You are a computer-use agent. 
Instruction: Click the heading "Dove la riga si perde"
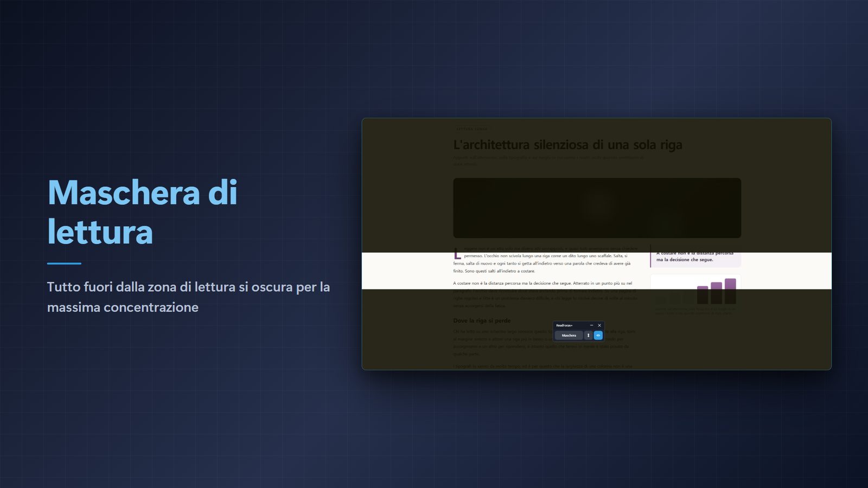(482, 320)
